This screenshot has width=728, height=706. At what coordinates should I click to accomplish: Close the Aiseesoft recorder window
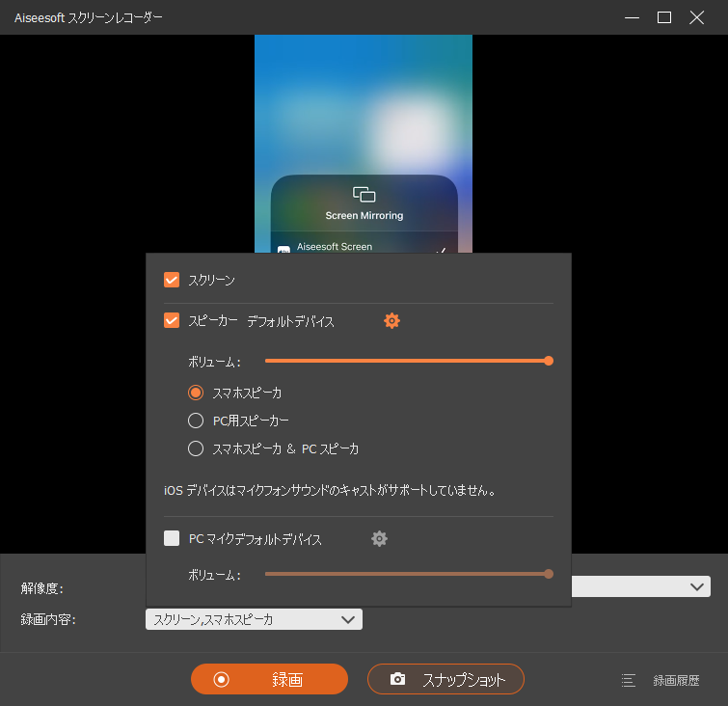tap(697, 17)
